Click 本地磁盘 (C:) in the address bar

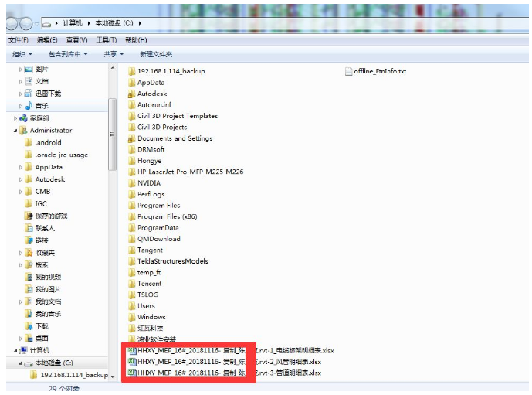114,23
